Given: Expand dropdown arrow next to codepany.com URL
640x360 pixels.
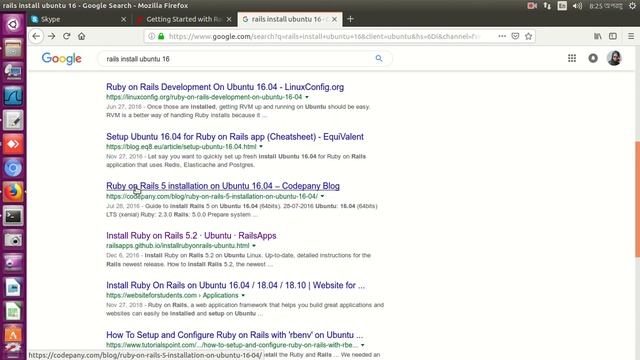Looking at the screenshot, I should [x=322, y=196].
